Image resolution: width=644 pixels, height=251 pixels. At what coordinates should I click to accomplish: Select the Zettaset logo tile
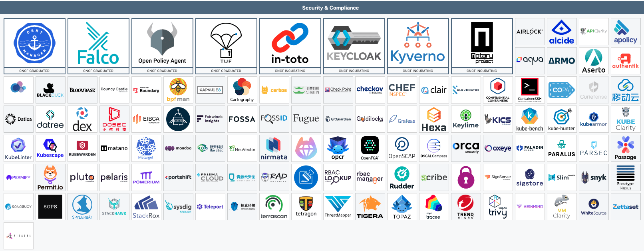point(626,207)
